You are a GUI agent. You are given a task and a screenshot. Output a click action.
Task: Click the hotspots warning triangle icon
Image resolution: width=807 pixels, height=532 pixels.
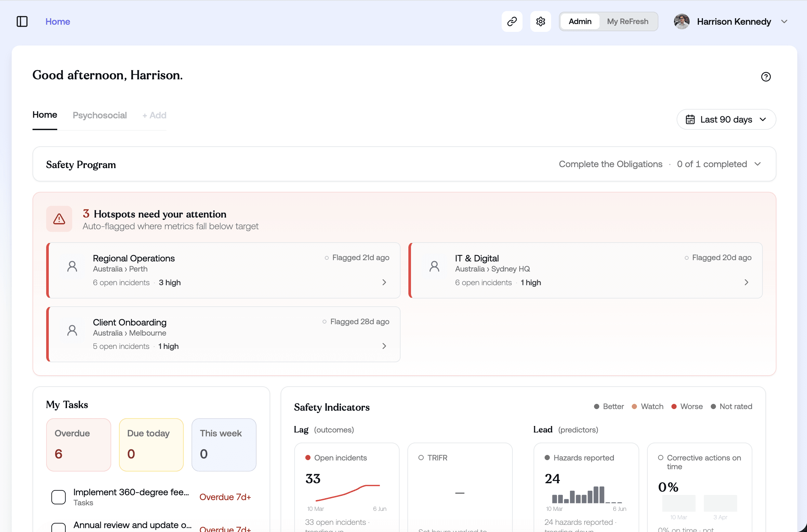[x=59, y=219]
